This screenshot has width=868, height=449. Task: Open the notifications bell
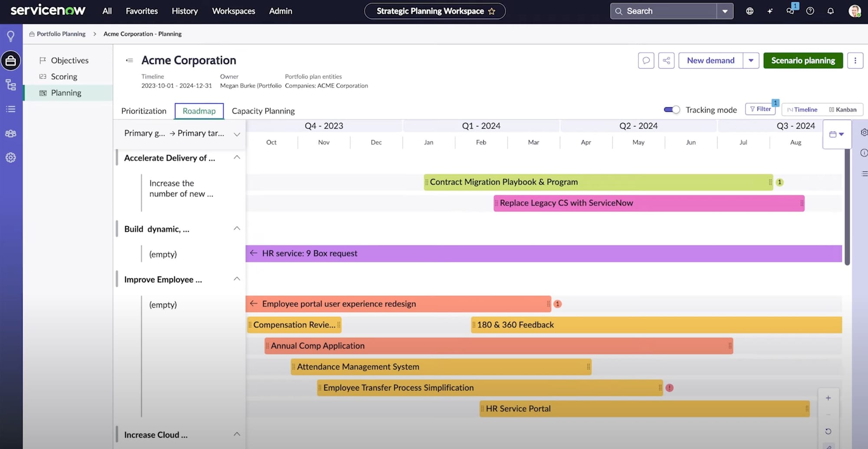tap(830, 11)
